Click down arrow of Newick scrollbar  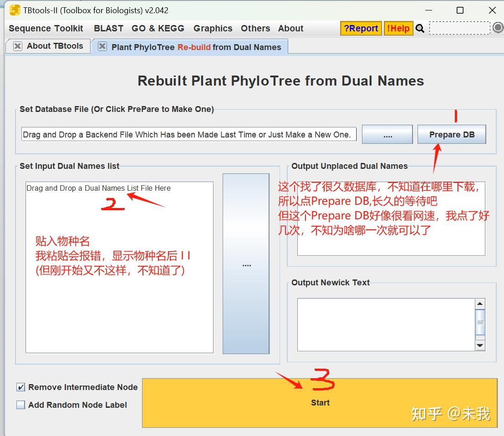point(480,345)
